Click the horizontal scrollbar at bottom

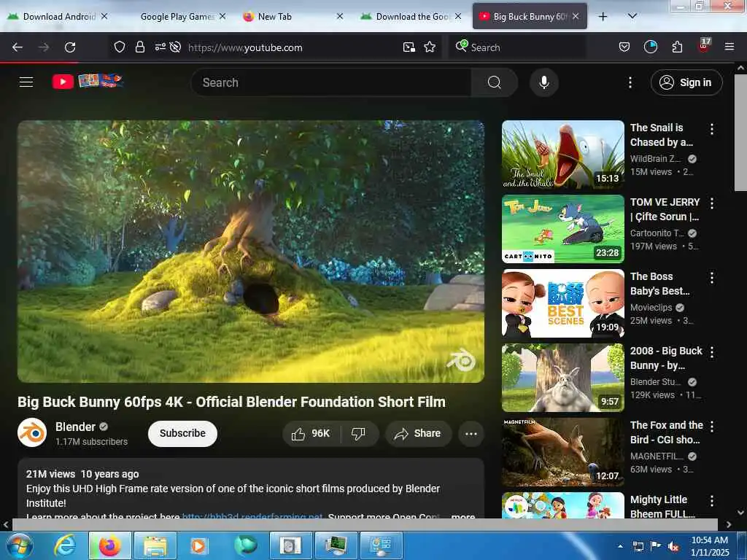[365, 524]
